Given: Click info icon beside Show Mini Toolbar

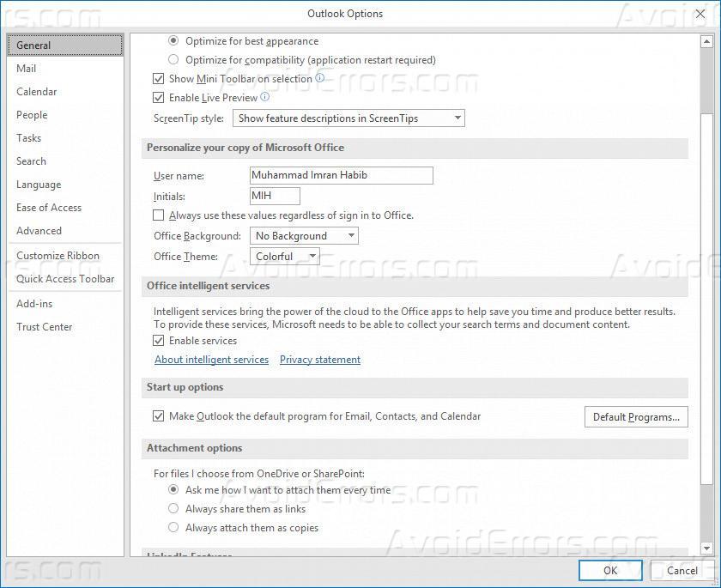Looking at the screenshot, I should tap(320, 78).
